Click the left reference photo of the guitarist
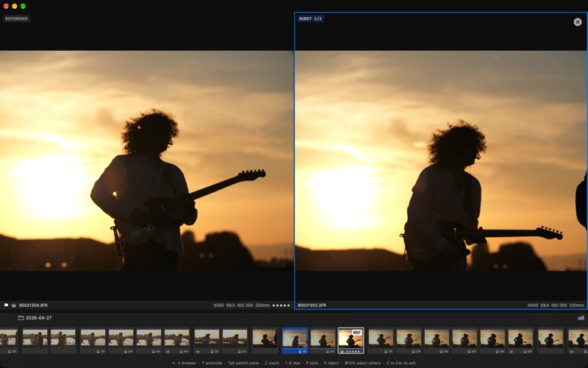The width and height of the screenshot is (588, 368). [x=146, y=160]
